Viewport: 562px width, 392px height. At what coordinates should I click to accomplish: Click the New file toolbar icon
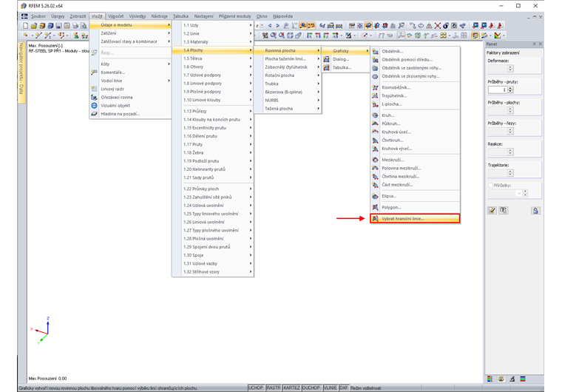(x=25, y=26)
